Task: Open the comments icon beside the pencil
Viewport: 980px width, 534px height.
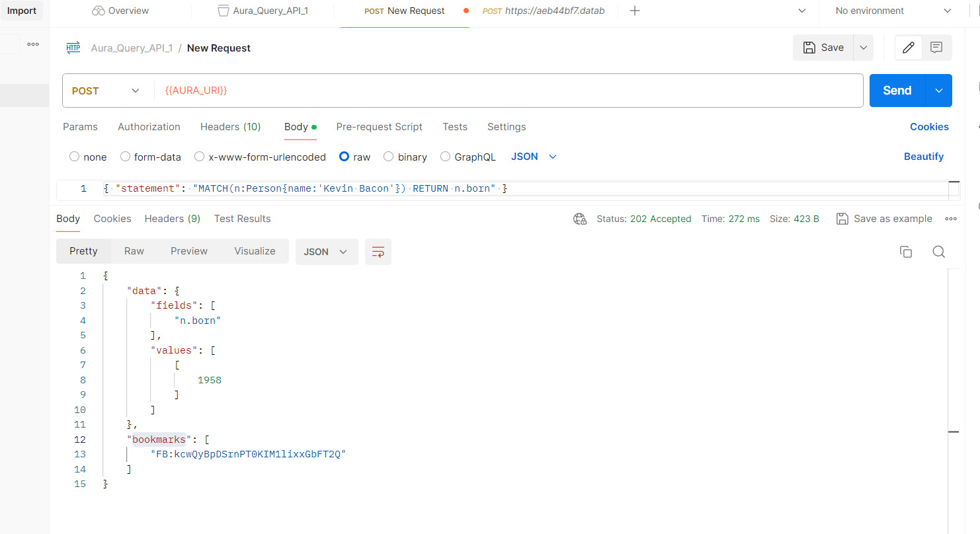Action: (x=936, y=47)
